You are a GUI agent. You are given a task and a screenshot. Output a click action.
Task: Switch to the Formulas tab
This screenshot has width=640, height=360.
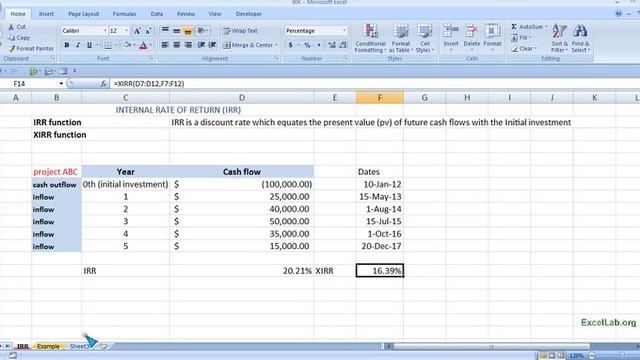click(x=124, y=14)
